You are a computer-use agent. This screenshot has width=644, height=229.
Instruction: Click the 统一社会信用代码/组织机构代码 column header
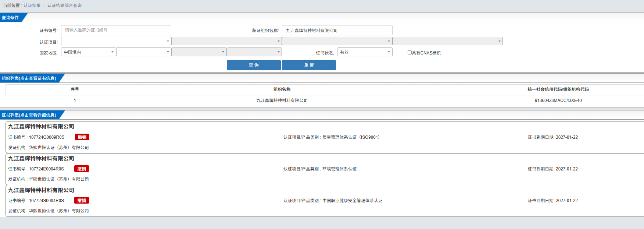coord(558,89)
